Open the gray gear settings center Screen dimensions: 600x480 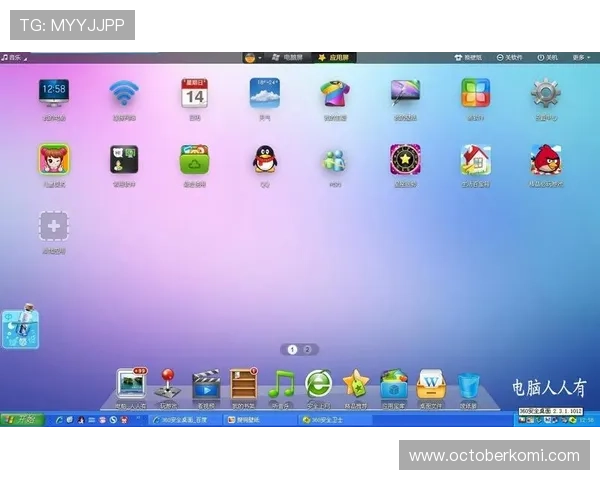(546, 93)
